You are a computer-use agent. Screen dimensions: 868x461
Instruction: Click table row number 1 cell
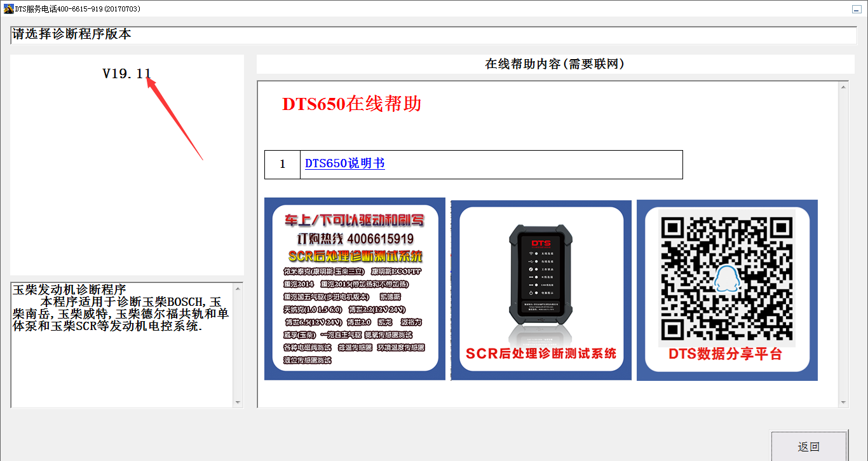283,165
